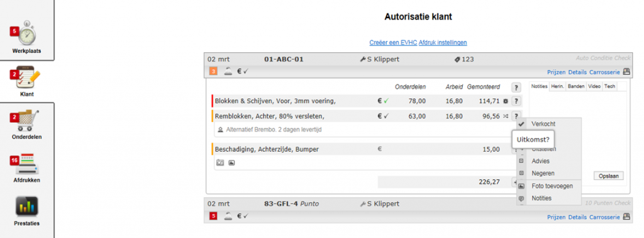Toggle the euro authorisation on the Beschadiging row
Image resolution: width=644 pixels, height=238 pixels.
click(379, 149)
